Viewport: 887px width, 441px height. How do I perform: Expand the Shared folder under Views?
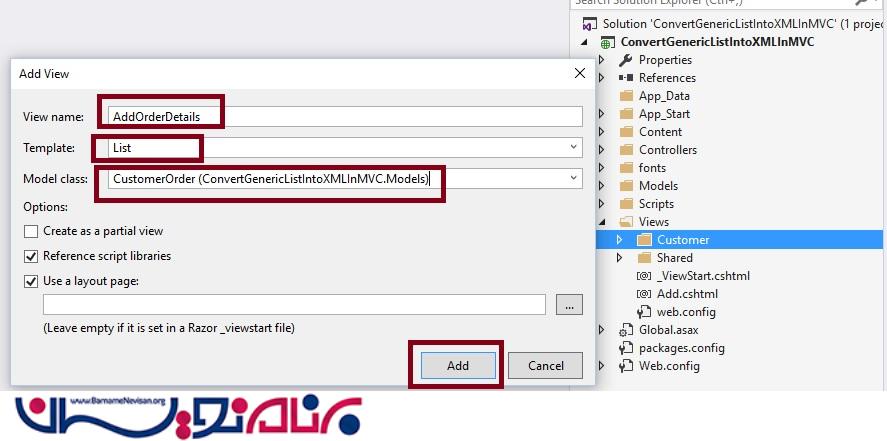coord(619,258)
